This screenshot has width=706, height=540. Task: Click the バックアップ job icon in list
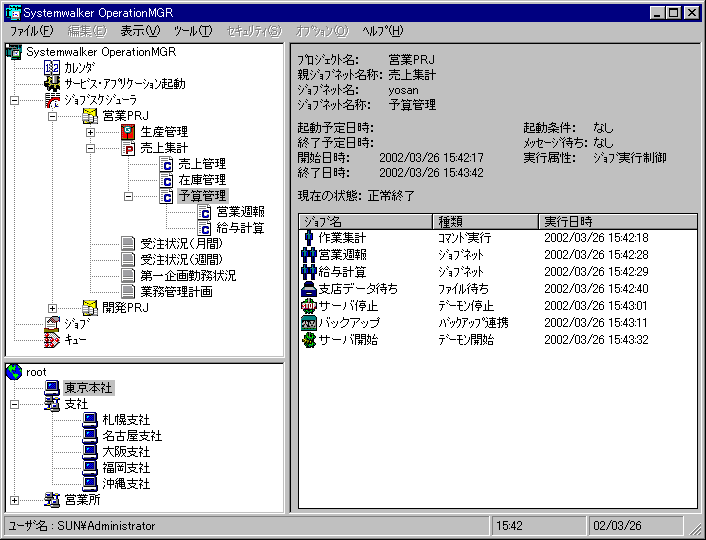click(309, 323)
